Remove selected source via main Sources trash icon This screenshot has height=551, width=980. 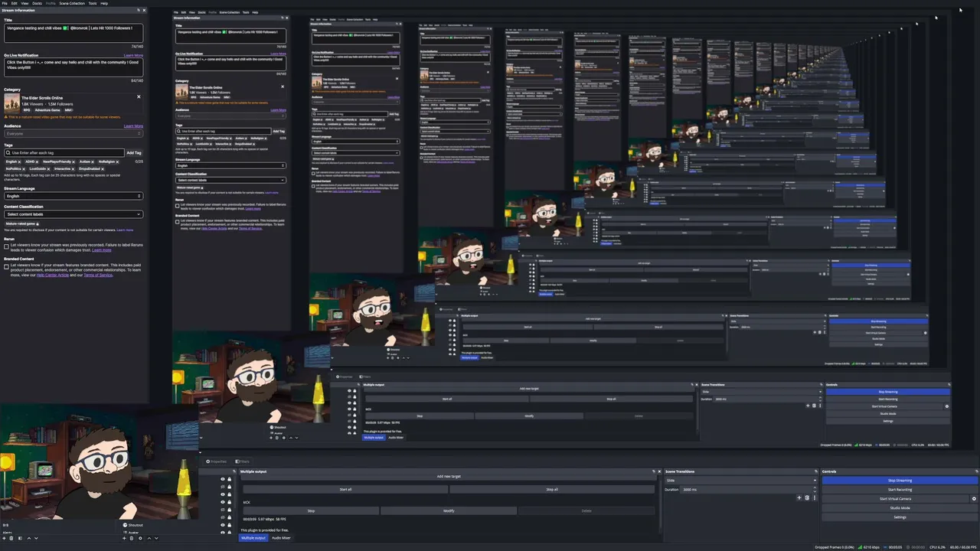pos(132,538)
